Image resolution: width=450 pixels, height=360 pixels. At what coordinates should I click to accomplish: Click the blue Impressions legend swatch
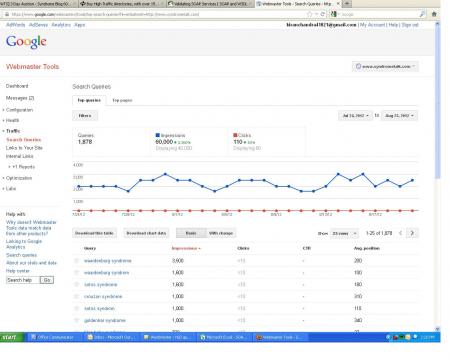coord(158,135)
